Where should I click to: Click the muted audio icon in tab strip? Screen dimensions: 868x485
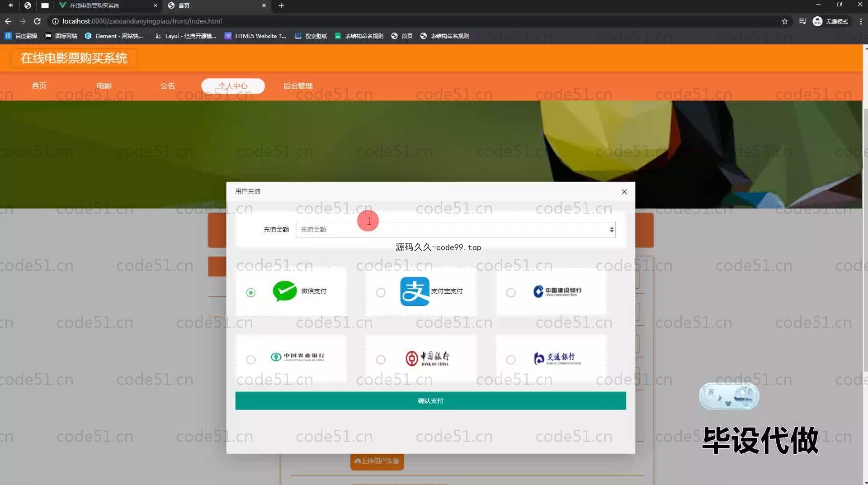tap(10, 5)
